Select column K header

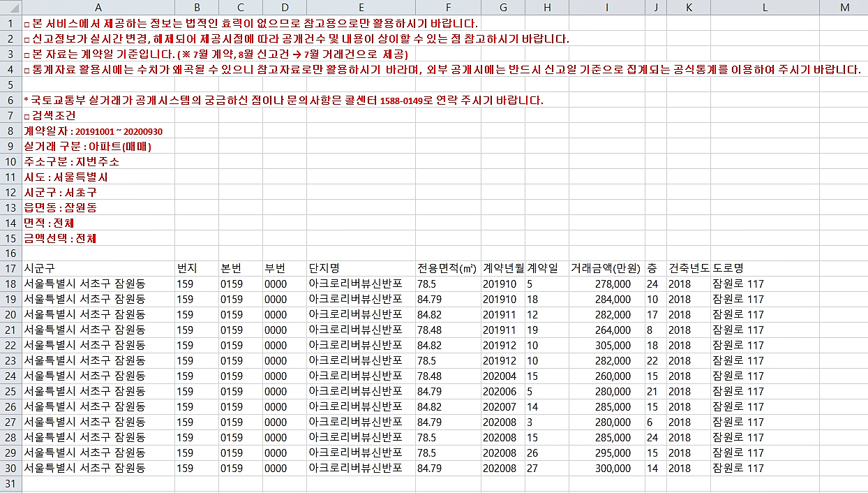(x=689, y=7)
